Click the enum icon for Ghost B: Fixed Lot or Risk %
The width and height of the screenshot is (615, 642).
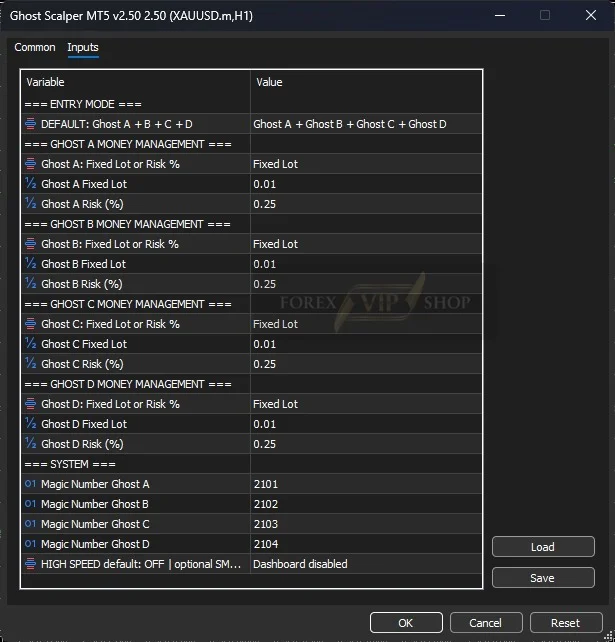(30, 244)
